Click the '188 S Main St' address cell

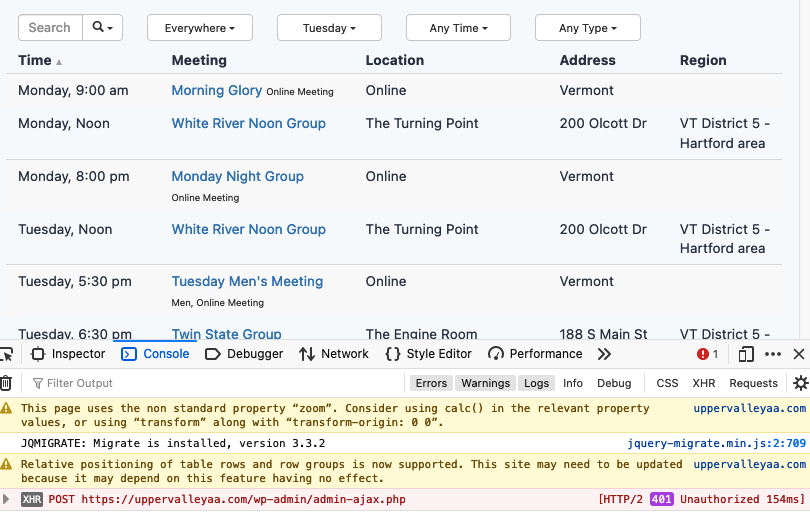point(603,334)
